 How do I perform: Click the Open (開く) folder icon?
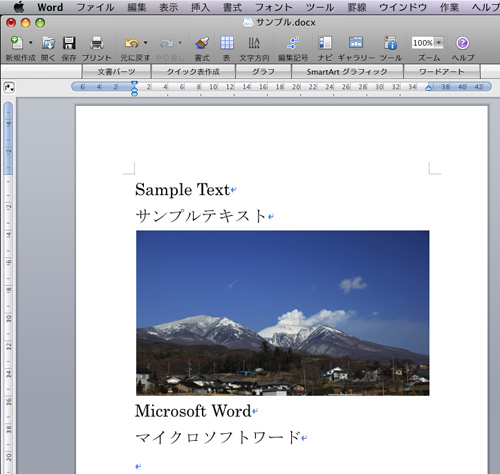[48, 43]
